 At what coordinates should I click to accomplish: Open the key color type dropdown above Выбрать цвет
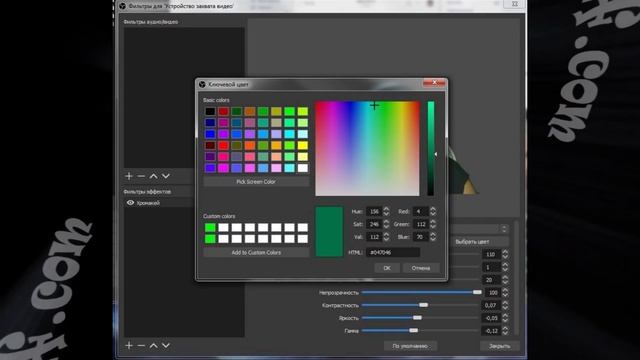pos(480,229)
